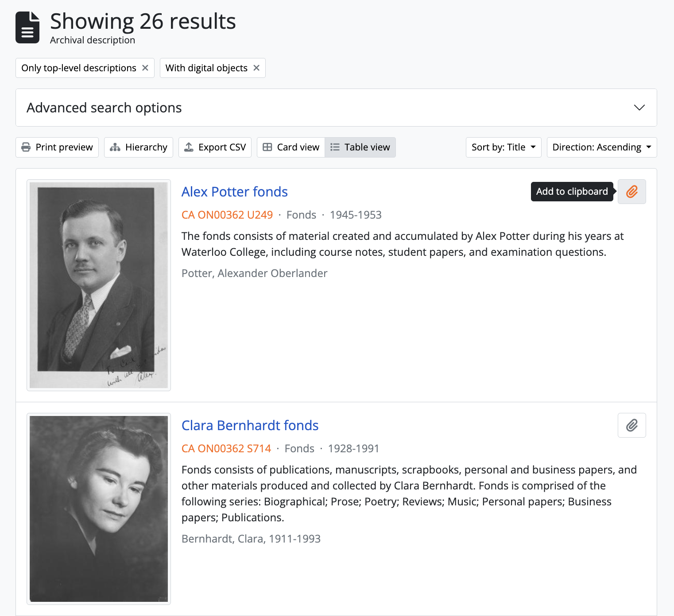This screenshot has height=616, width=674.
Task: Add Alex Potter fonds to clipboard
Action: click(631, 192)
